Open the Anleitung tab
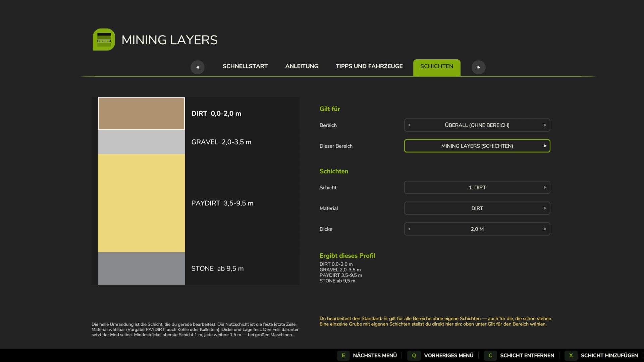The image size is (644, 362). pos(302,66)
